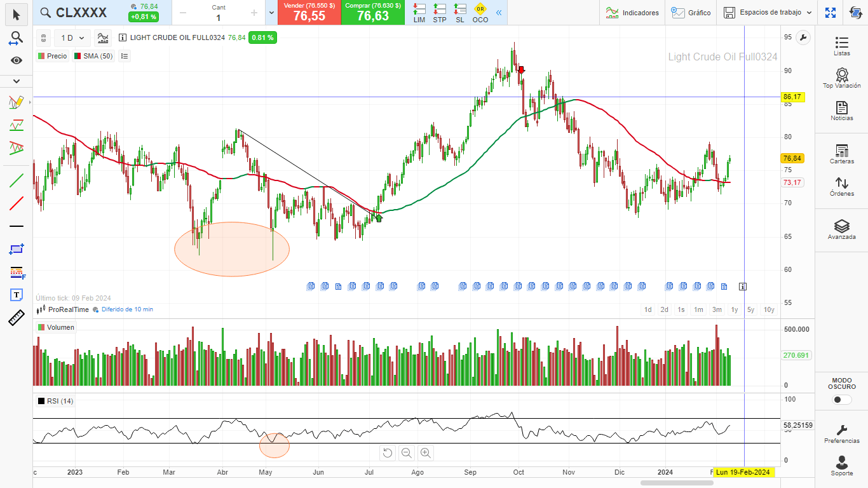Activate the horizontal zoom magnifier tool
The width and height of the screenshot is (868, 488).
pos(17,38)
